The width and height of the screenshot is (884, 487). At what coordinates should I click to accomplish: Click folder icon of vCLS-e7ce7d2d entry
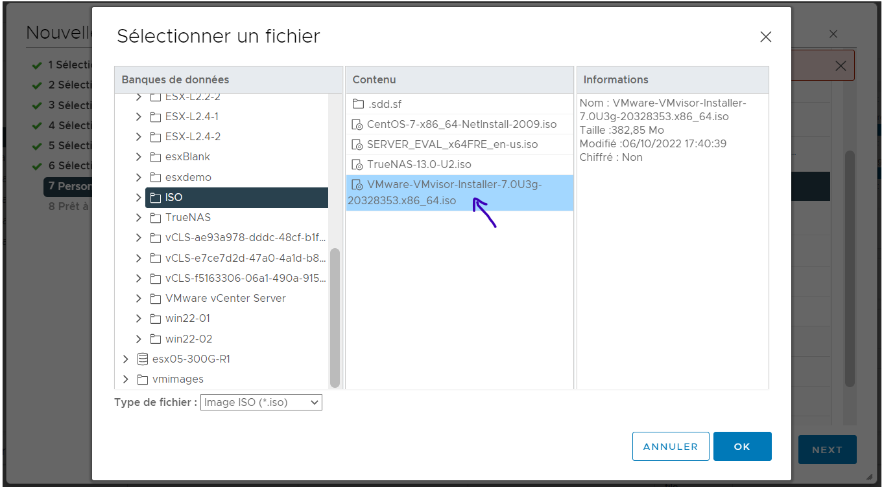[155, 258]
